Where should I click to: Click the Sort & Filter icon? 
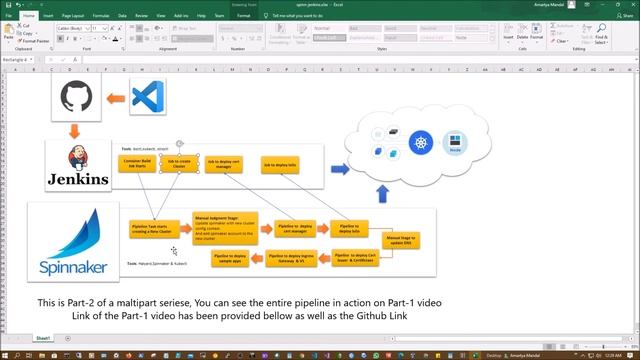587,28
